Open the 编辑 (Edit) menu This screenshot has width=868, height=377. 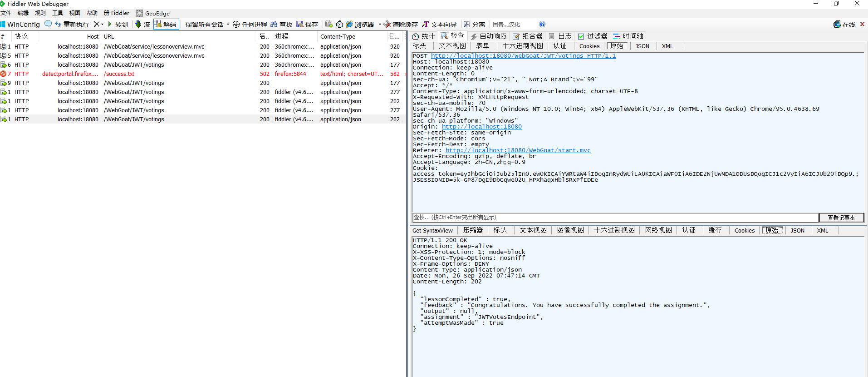23,13
